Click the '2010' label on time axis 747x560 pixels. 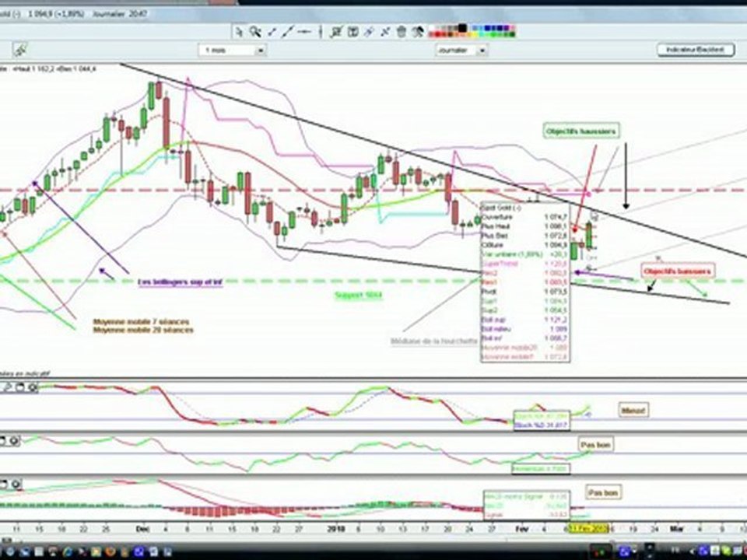[336, 529]
